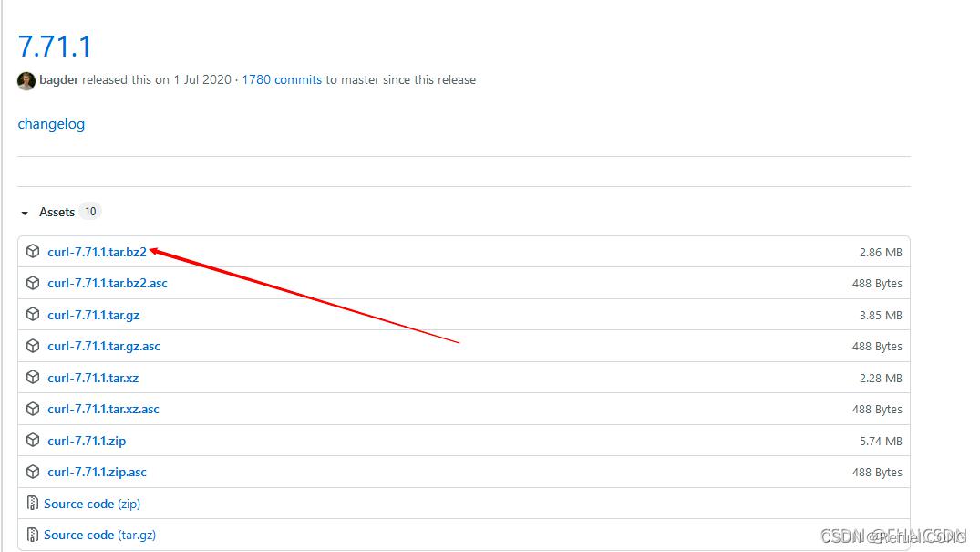980x552 pixels.
Task: Download Source code (zip)
Action: [92, 504]
